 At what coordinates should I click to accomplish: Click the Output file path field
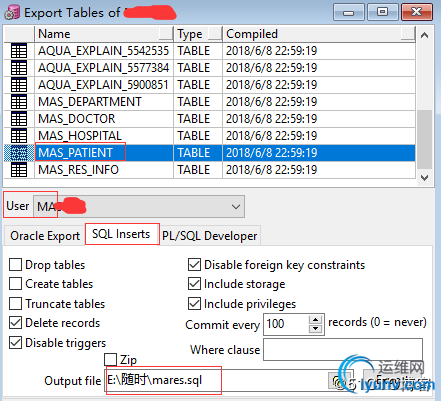point(217,380)
